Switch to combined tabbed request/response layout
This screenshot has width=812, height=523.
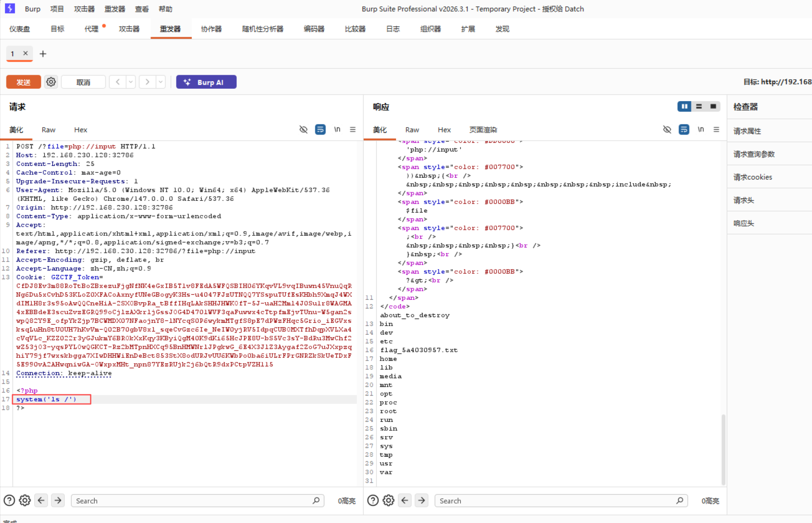(713, 106)
